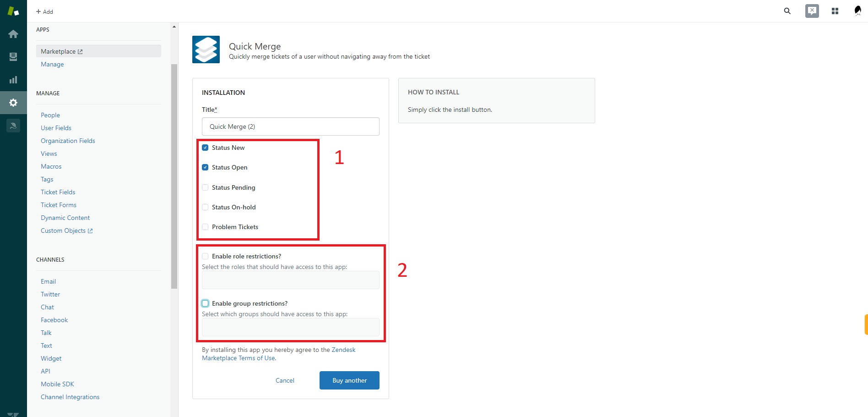Open the Views icon in sidebar
The height and width of the screenshot is (417, 868).
(x=13, y=57)
